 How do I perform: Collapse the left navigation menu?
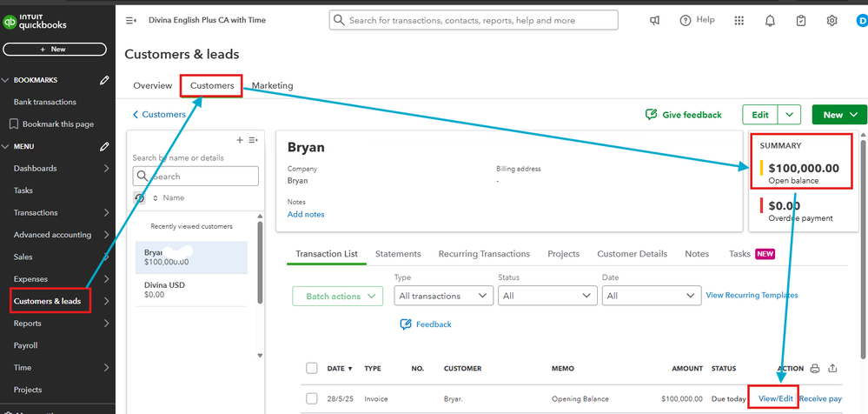(x=131, y=20)
